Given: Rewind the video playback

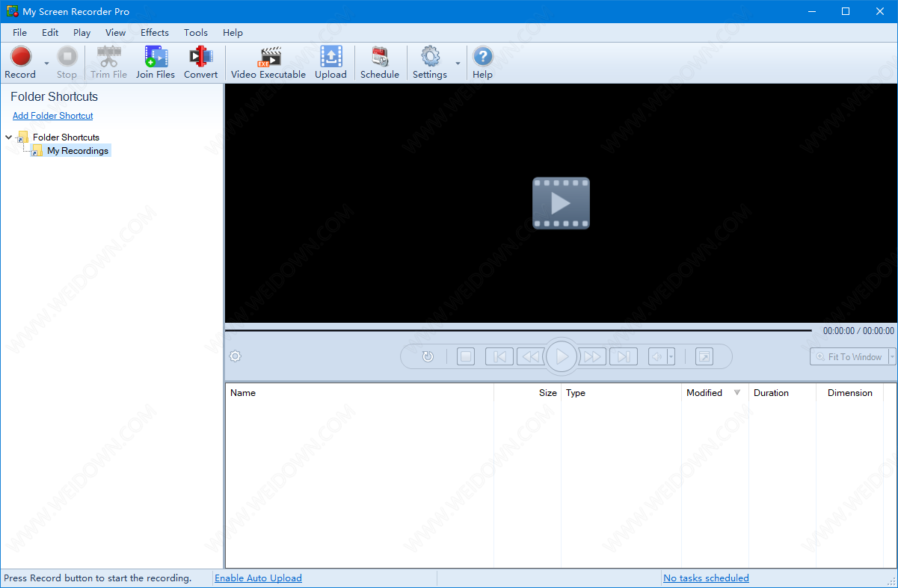Looking at the screenshot, I should click(x=529, y=357).
